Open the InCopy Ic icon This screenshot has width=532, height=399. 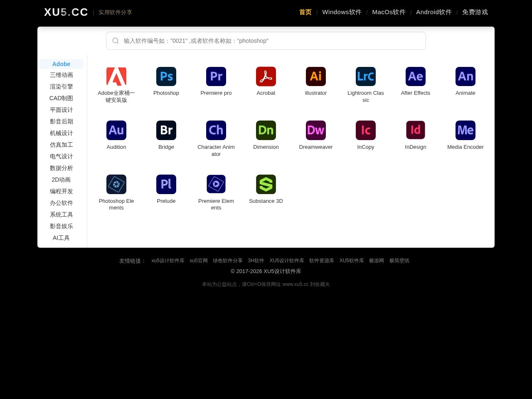[366, 131]
